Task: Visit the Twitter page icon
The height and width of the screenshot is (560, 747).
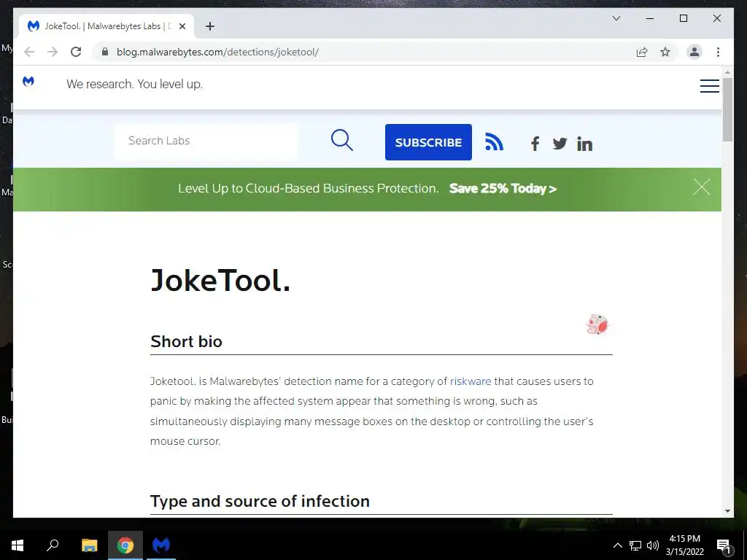Action: tap(560, 144)
